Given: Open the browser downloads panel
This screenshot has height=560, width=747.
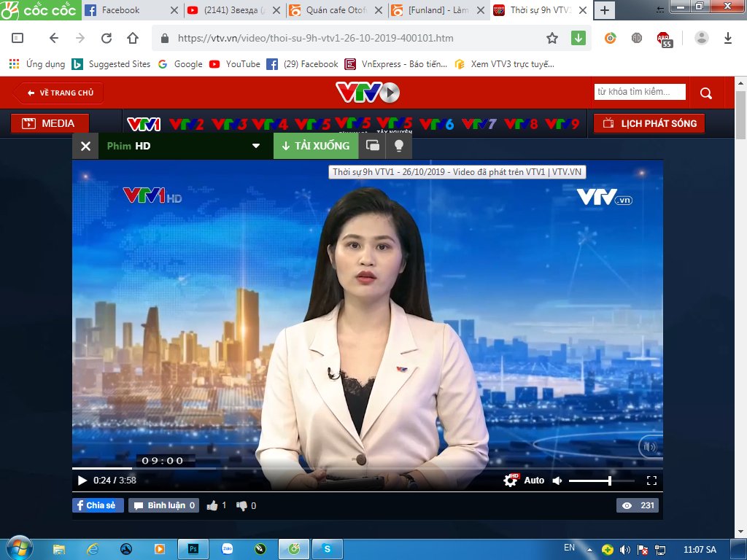Looking at the screenshot, I should [x=727, y=38].
